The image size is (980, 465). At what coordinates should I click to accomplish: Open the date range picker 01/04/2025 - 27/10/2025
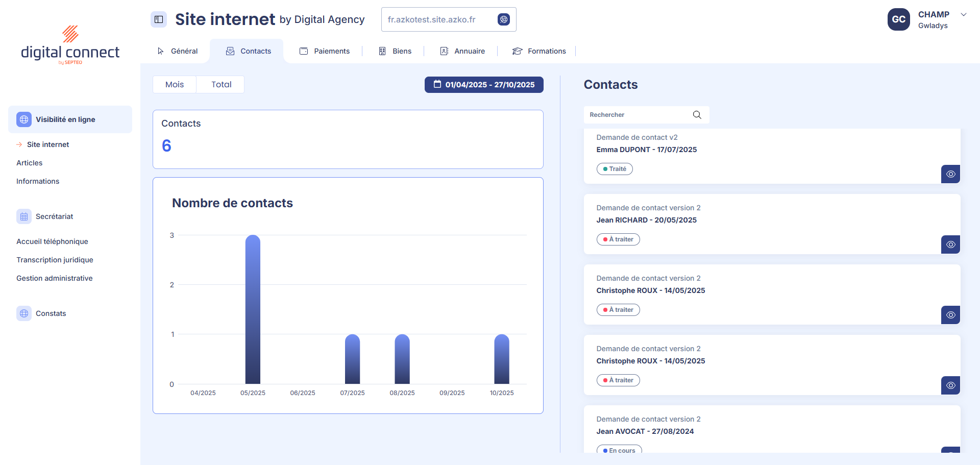(x=484, y=85)
